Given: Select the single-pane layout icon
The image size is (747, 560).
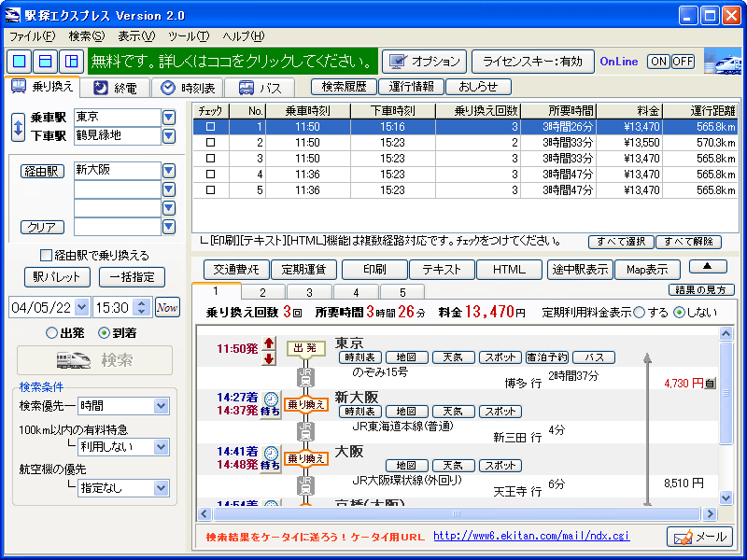Looking at the screenshot, I should coord(20,61).
